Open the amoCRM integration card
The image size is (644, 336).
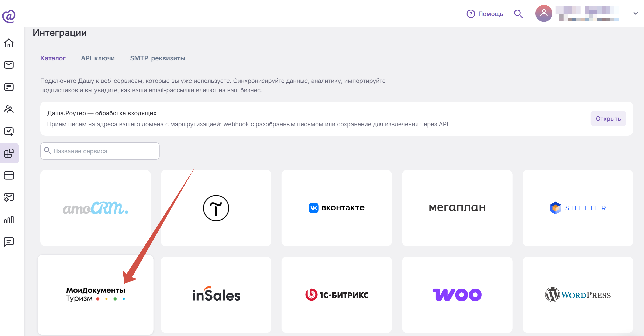tap(95, 208)
